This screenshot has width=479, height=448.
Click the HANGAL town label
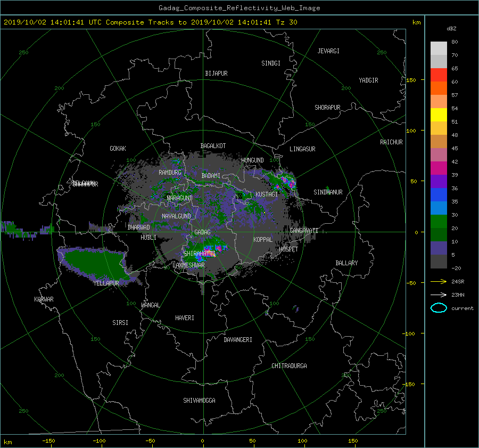[x=150, y=305]
